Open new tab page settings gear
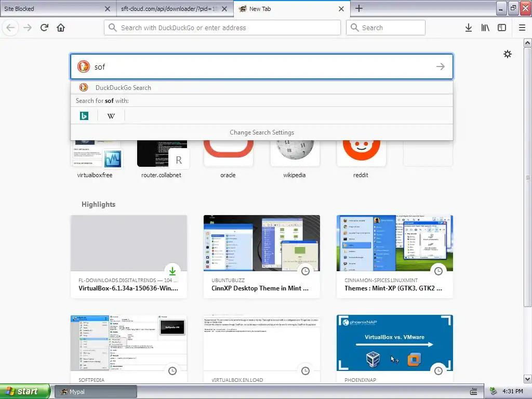 coord(508,54)
